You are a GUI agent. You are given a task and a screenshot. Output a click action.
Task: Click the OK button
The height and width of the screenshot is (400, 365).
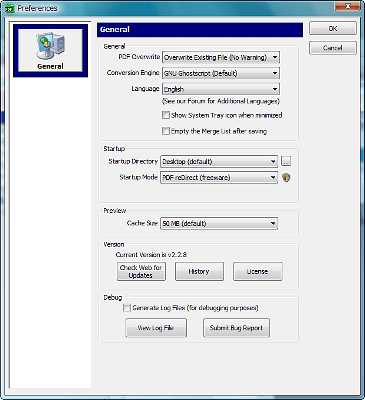[333, 29]
